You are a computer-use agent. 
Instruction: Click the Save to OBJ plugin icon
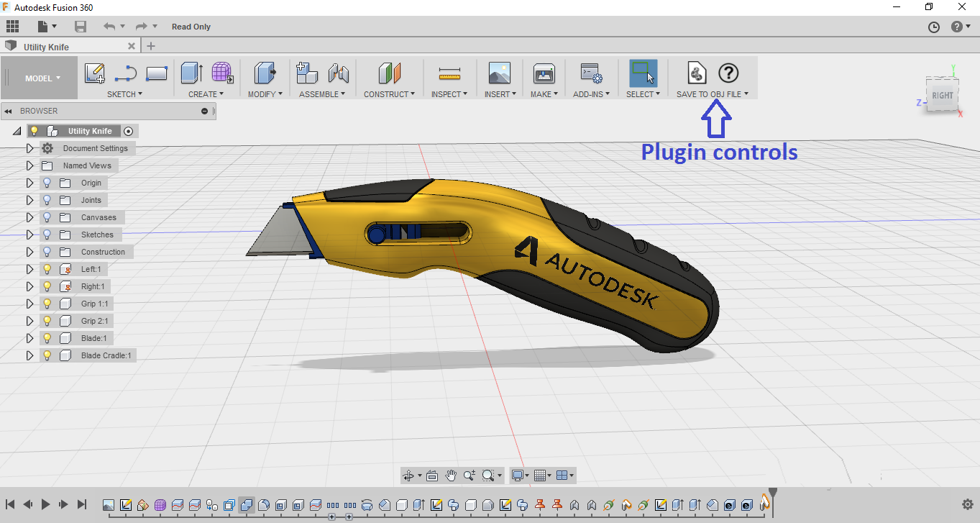coord(697,73)
